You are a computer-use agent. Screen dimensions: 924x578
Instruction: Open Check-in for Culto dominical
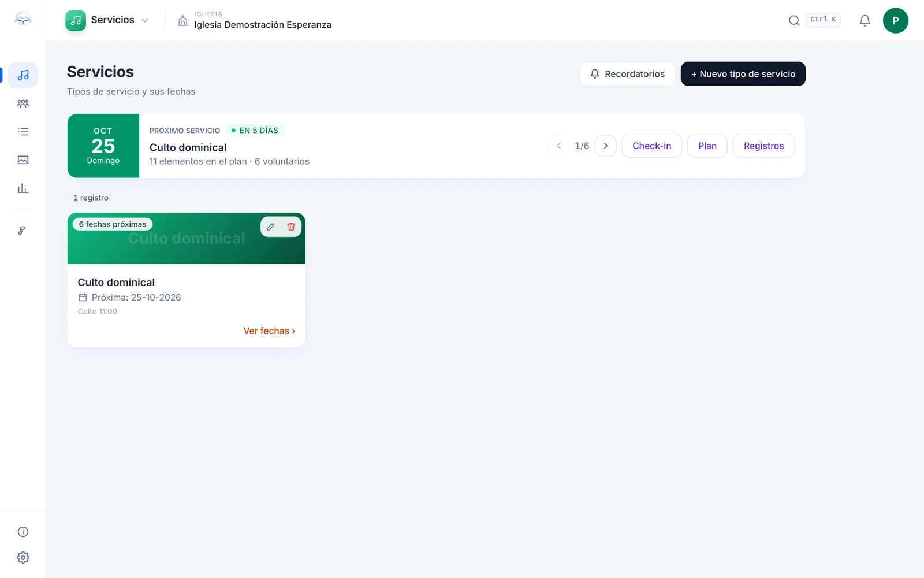click(x=652, y=146)
